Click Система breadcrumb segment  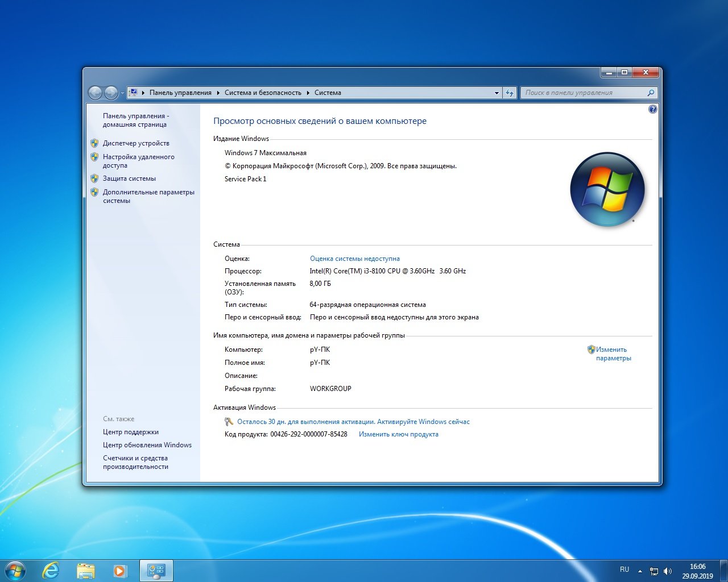(328, 93)
